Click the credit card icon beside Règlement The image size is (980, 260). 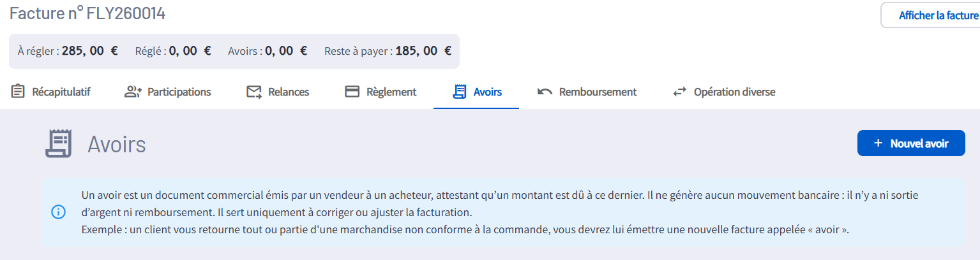pyautogui.click(x=352, y=92)
